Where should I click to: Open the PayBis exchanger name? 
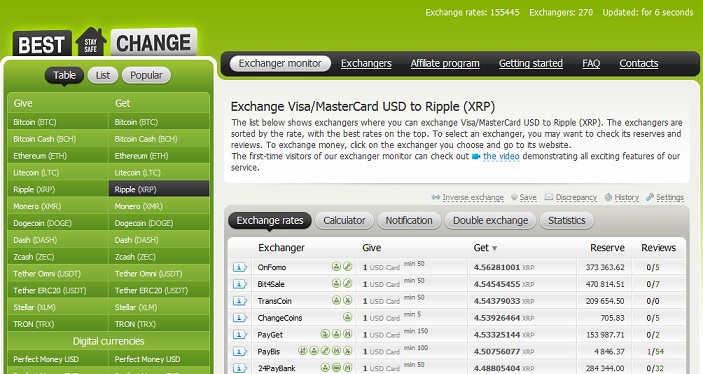coord(269,352)
